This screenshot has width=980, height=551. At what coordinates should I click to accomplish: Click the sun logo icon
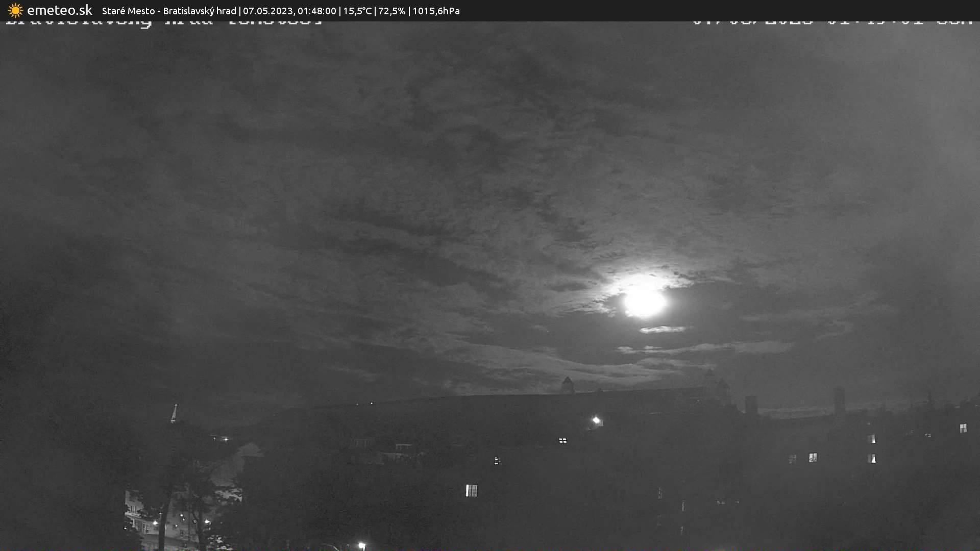pos(15,11)
